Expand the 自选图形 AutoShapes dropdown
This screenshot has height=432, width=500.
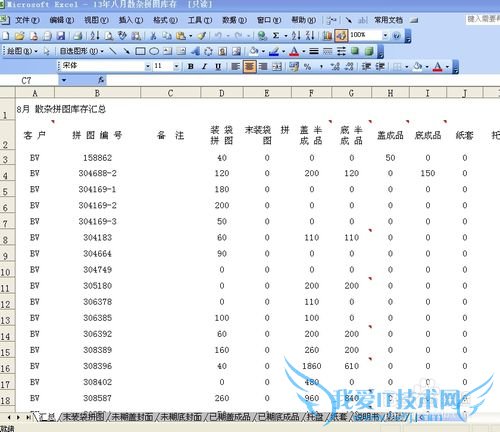tap(81, 51)
